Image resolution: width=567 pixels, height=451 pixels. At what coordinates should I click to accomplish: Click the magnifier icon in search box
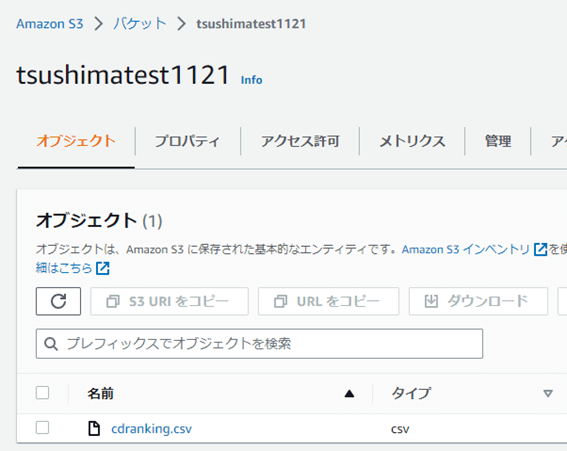51,344
